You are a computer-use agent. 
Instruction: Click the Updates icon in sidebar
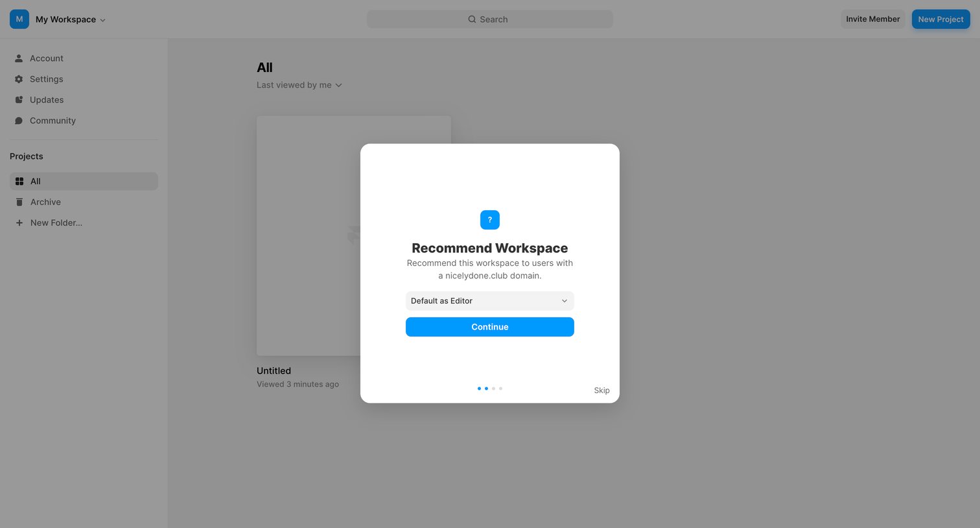19,100
